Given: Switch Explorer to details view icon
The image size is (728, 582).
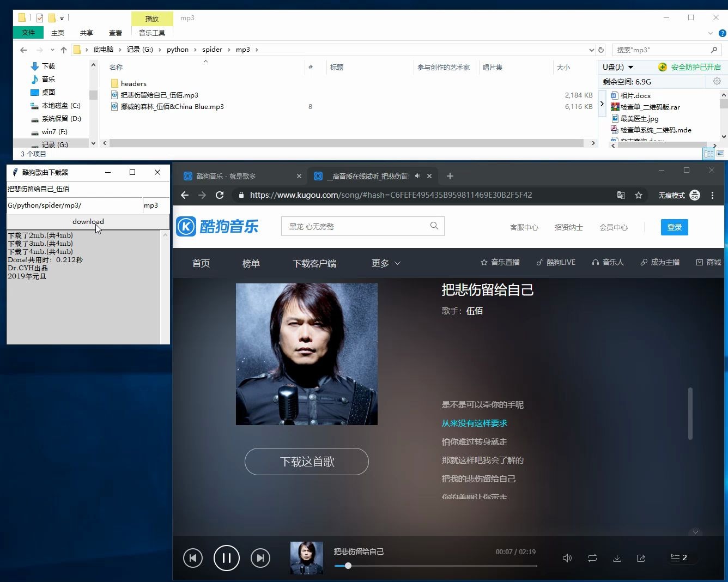Looking at the screenshot, I should [x=709, y=154].
